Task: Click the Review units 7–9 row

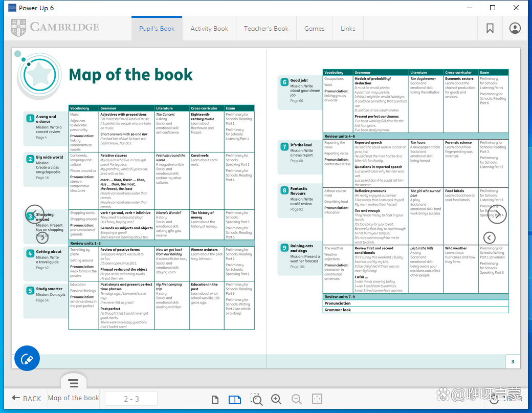Action: pos(415,297)
